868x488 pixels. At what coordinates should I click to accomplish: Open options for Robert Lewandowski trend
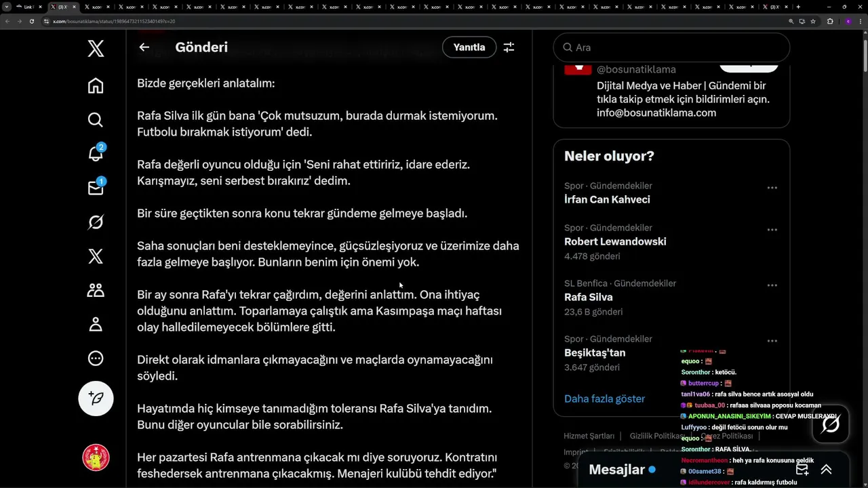pos(772,230)
